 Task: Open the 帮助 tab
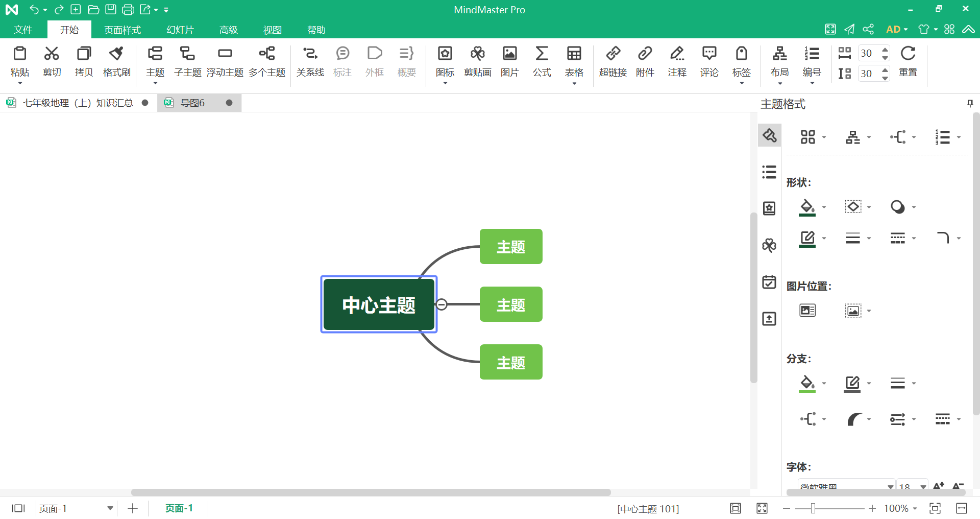click(316, 30)
